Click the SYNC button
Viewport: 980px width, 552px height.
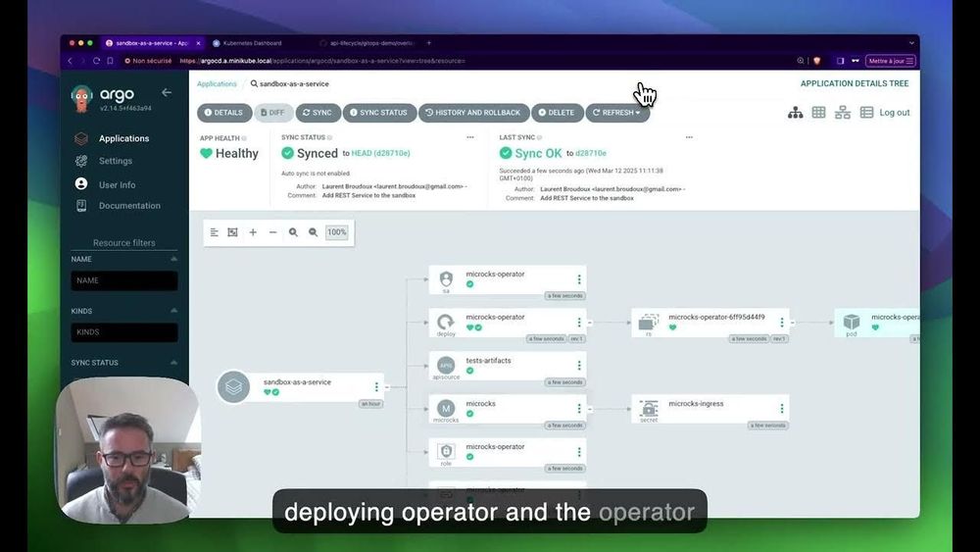[x=318, y=113]
